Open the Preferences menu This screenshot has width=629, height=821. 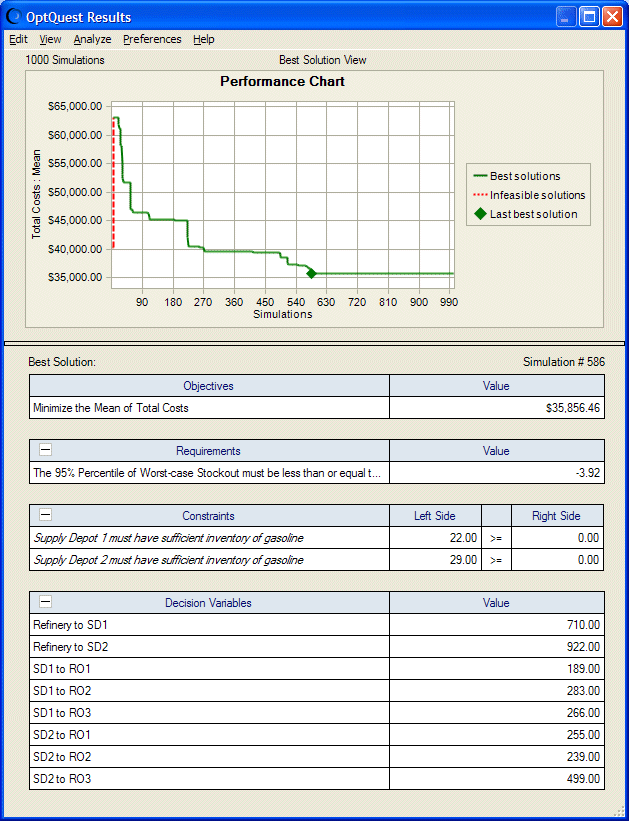point(152,39)
